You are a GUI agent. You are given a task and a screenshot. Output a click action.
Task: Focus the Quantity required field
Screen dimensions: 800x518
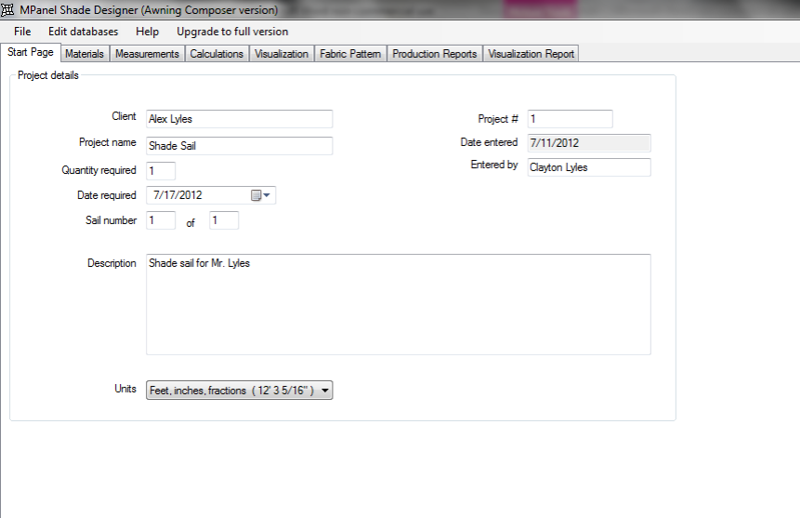point(160,171)
